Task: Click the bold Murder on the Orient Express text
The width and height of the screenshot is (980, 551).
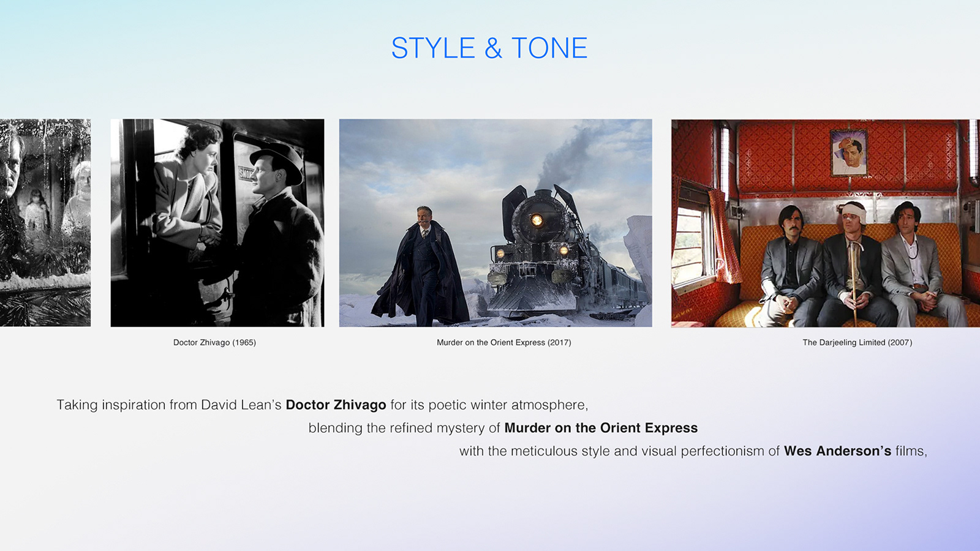Action: [x=601, y=428]
